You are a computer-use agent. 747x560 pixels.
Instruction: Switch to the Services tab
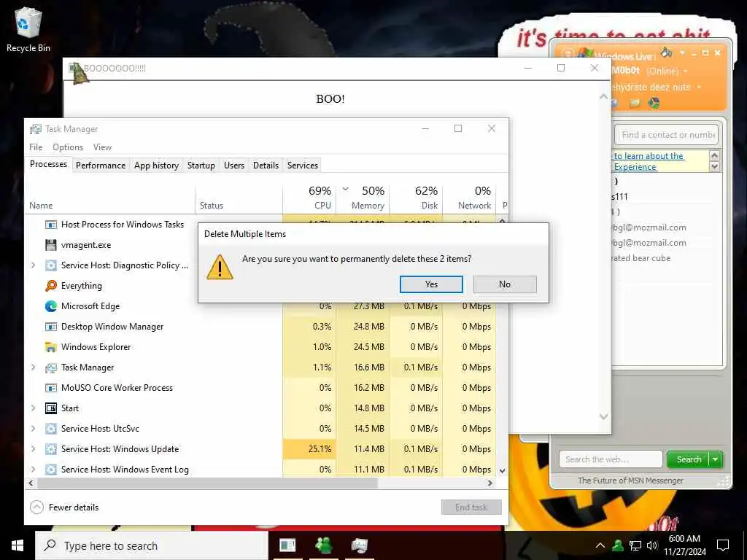click(x=303, y=166)
